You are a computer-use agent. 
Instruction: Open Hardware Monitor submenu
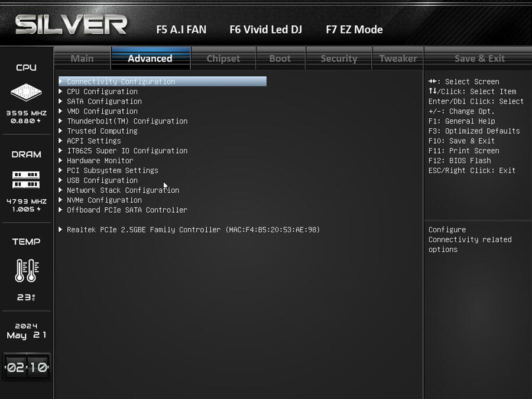click(x=100, y=160)
